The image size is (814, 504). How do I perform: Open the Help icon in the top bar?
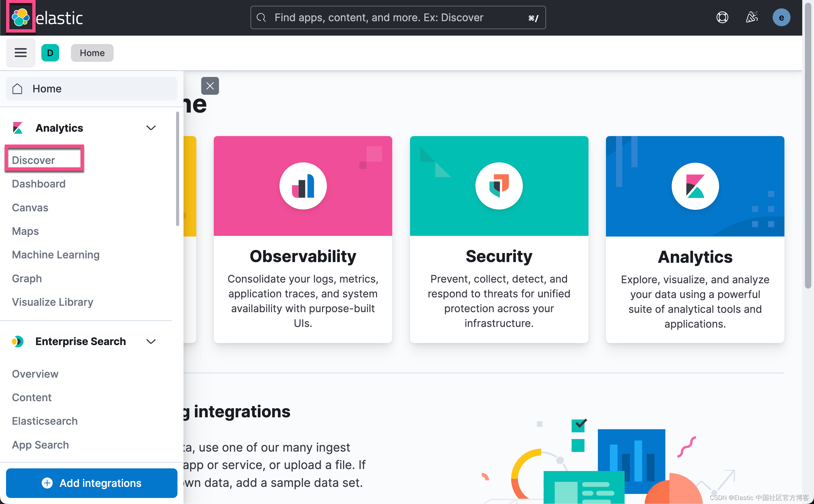pos(722,17)
